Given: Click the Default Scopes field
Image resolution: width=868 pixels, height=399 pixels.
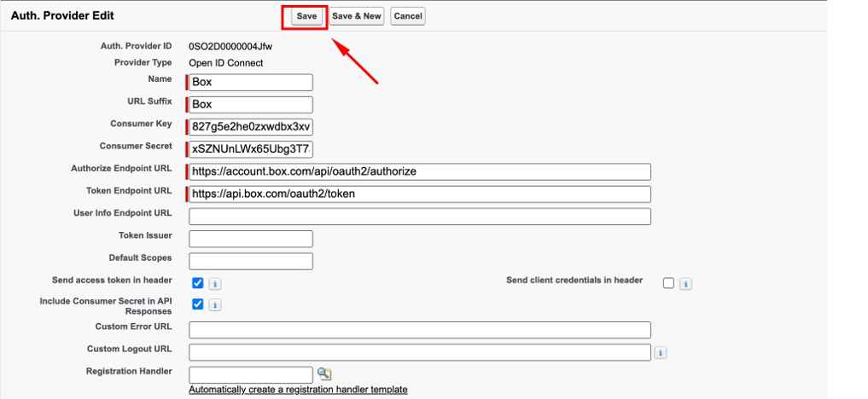Looking at the screenshot, I should pos(251,262).
